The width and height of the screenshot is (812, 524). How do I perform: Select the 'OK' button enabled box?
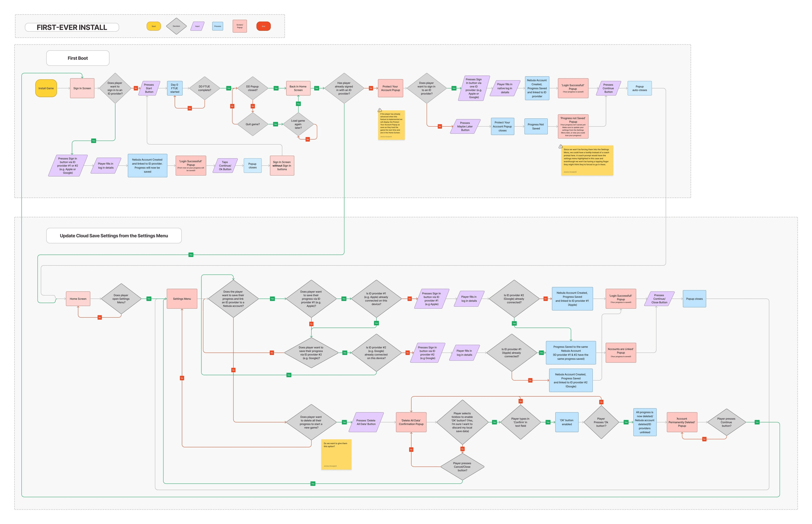pyautogui.click(x=567, y=422)
